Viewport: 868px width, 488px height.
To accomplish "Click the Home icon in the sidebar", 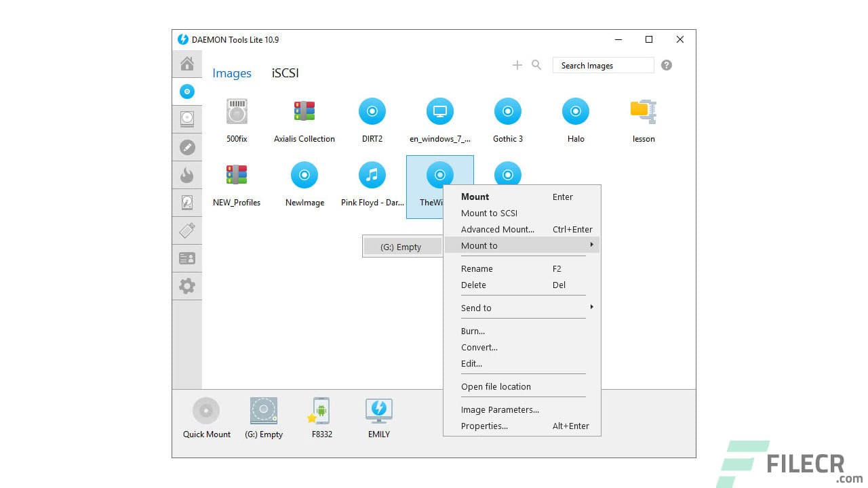I will (187, 63).
